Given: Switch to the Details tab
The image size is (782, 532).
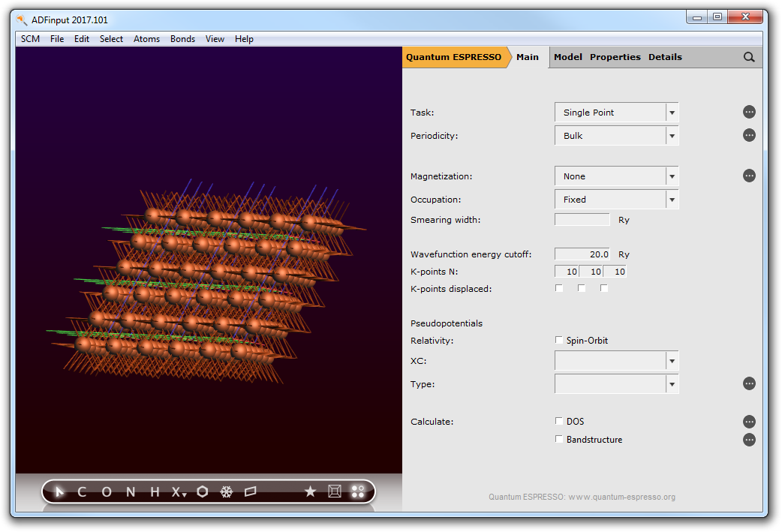Looking at the screenshot, I should (665, 57).
